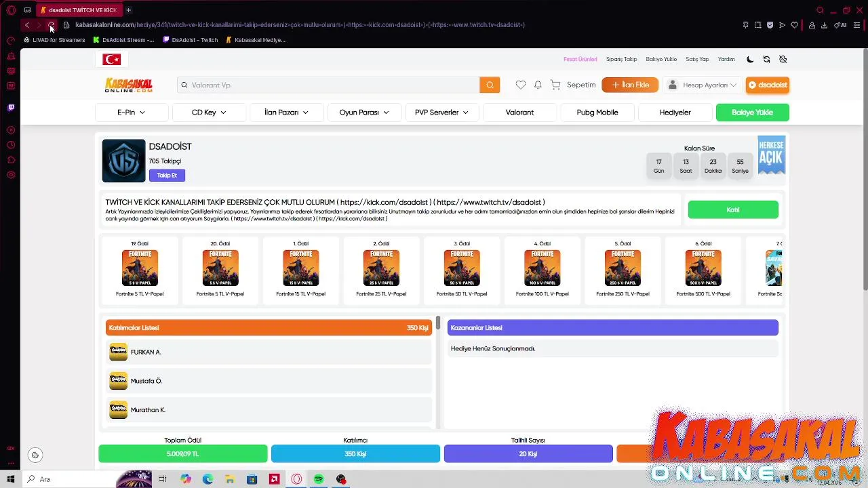
Task: Open the Hediyeler page
Action: [x=675, y=113]
